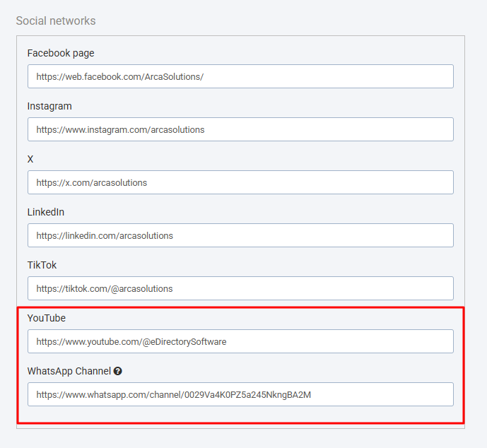Edit the LinkedIn URL input box

pos(240,235)
